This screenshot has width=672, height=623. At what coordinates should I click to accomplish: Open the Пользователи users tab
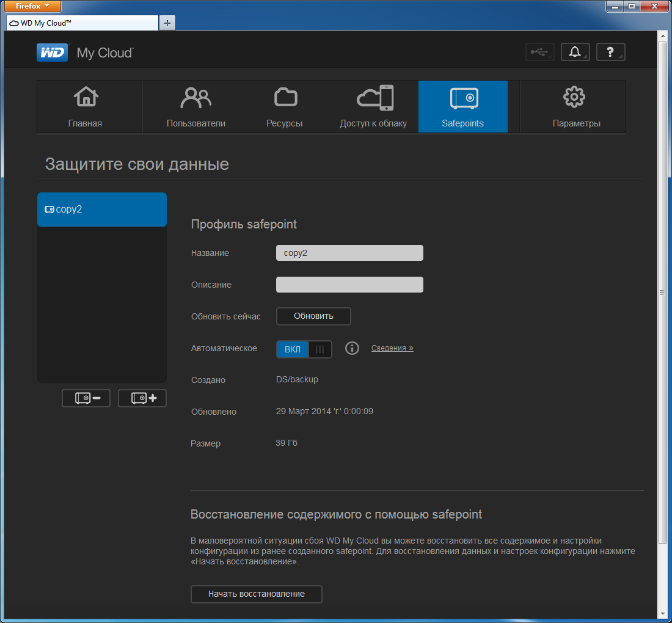(196, 107)
